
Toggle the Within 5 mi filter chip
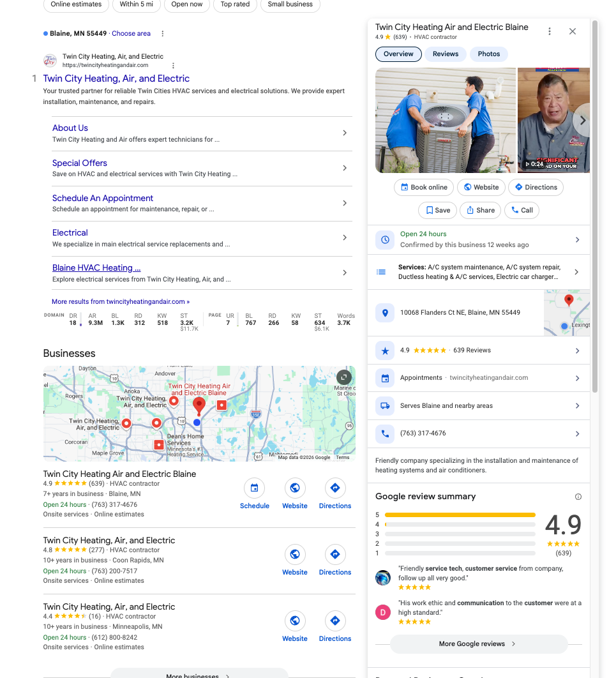[x=137, y=4]
